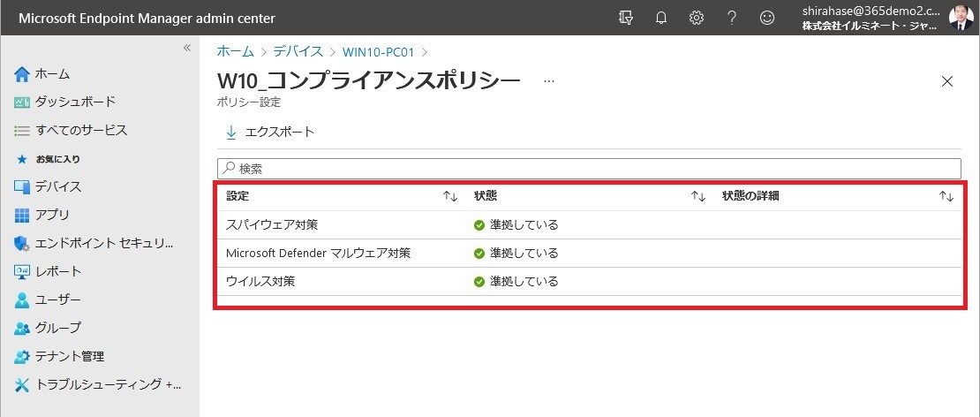
Task: Select the ウイルス対策 row
Action: click(589, 281)
